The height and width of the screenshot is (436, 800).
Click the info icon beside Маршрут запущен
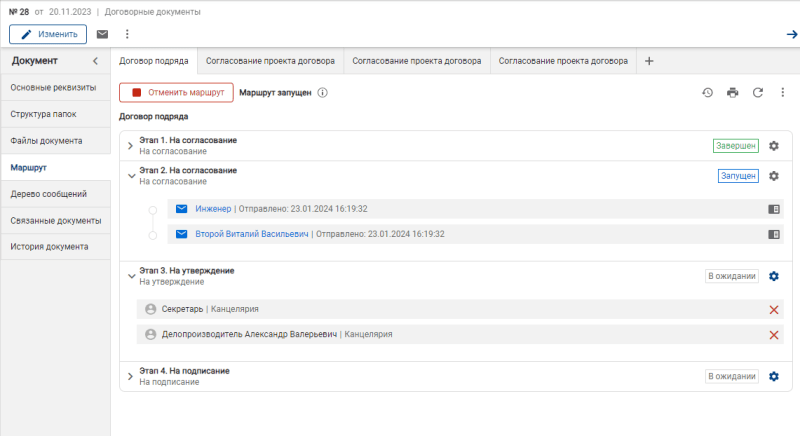coord(322,93)
